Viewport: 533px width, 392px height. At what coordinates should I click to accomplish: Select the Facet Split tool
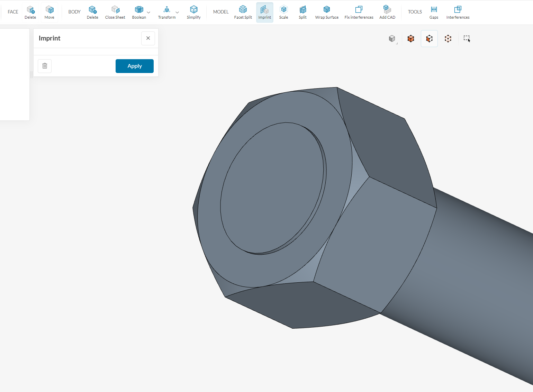pyautogui.click(x=243, y=12)
